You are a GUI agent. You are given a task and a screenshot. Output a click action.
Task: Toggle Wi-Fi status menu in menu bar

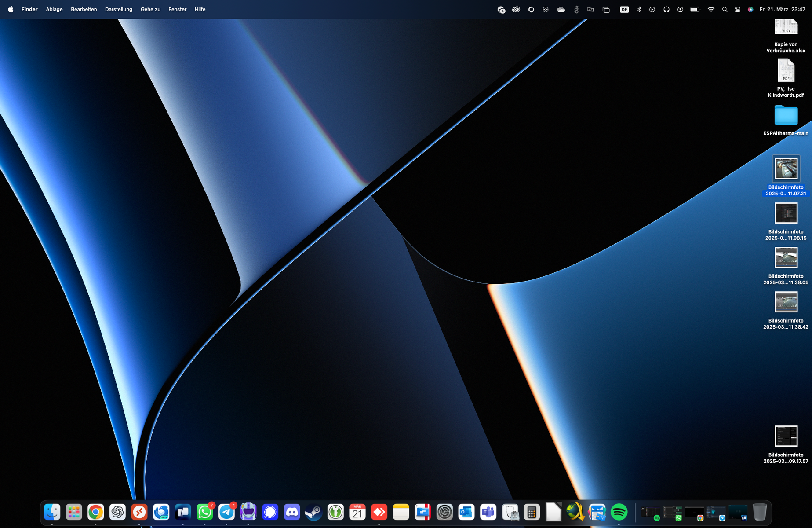click(711, 9)
